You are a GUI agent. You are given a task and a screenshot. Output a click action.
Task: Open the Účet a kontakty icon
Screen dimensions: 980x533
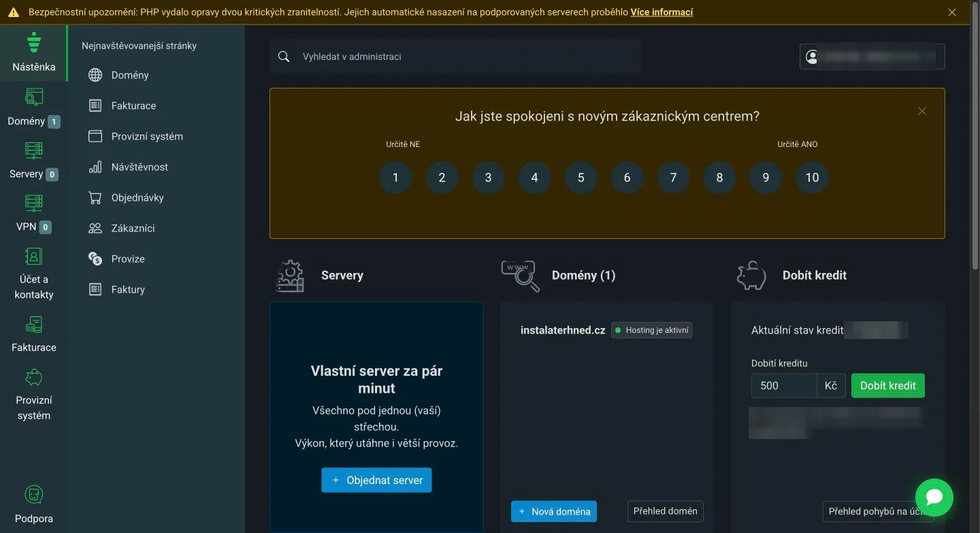point(33,256)
